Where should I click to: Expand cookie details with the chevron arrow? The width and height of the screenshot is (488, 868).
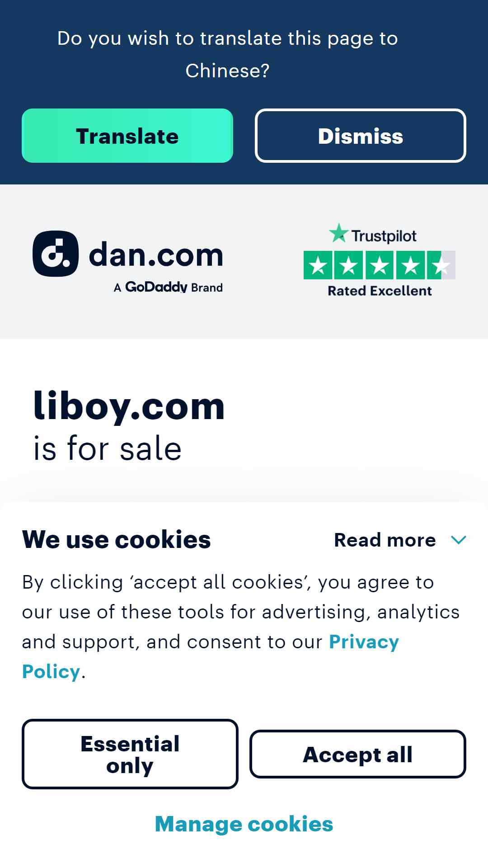coord(459,540)
